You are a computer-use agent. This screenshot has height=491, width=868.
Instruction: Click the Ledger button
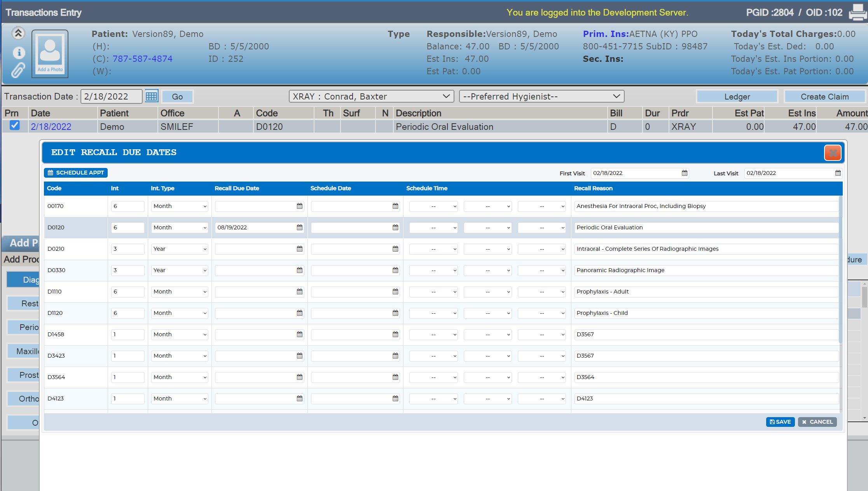pos(737,96)
